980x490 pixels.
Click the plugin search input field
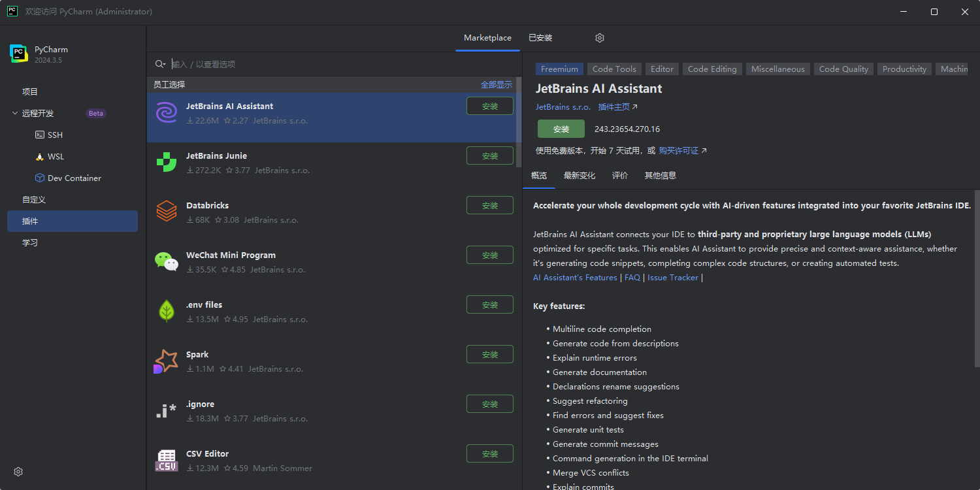pyautogui.click(x=340, y=64)
